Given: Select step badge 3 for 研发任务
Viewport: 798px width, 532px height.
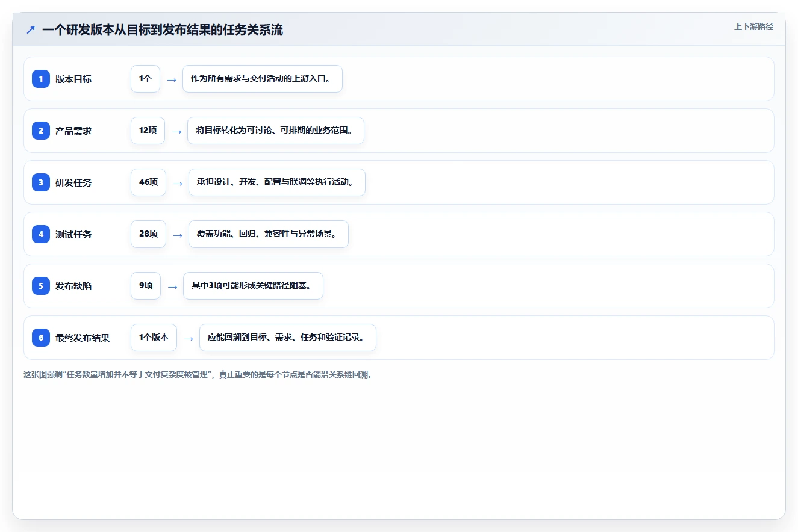Looking at the screenshot, I should click(41, 182).
